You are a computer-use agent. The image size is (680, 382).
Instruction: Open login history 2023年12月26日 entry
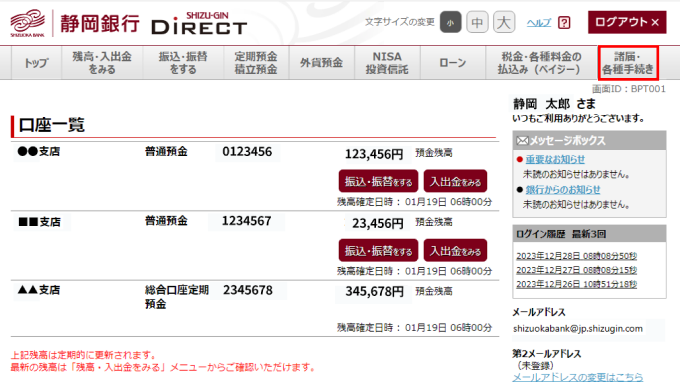[576, 284]
